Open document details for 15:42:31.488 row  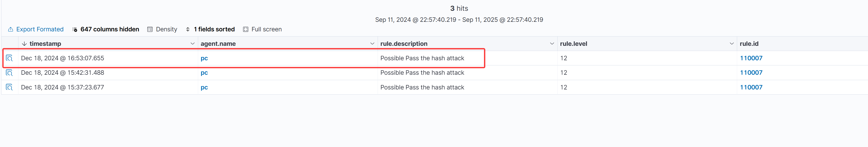pyautogui.click(x=9, y=73)
